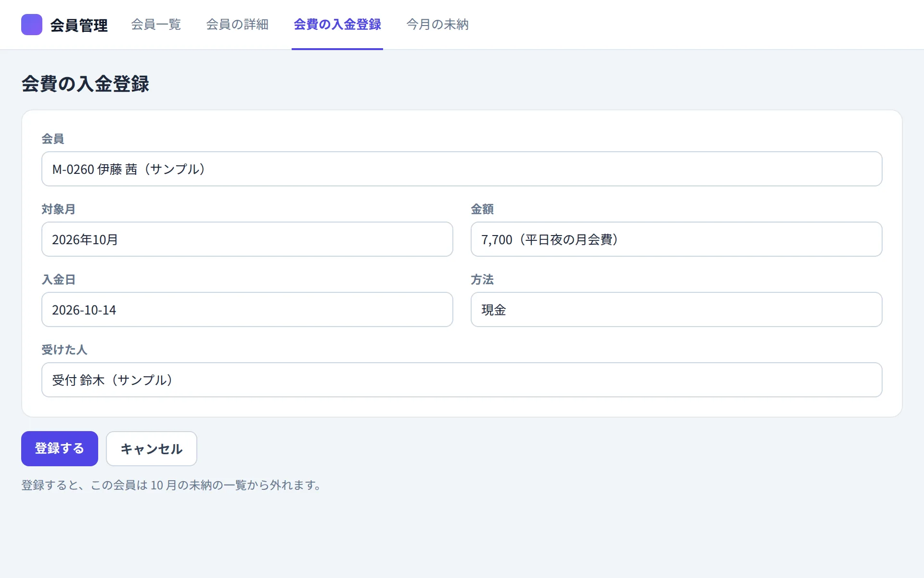This screenshot has width=924, height=578.
Task: Go to the 今月の未納 tab
Action: [437, 25]
